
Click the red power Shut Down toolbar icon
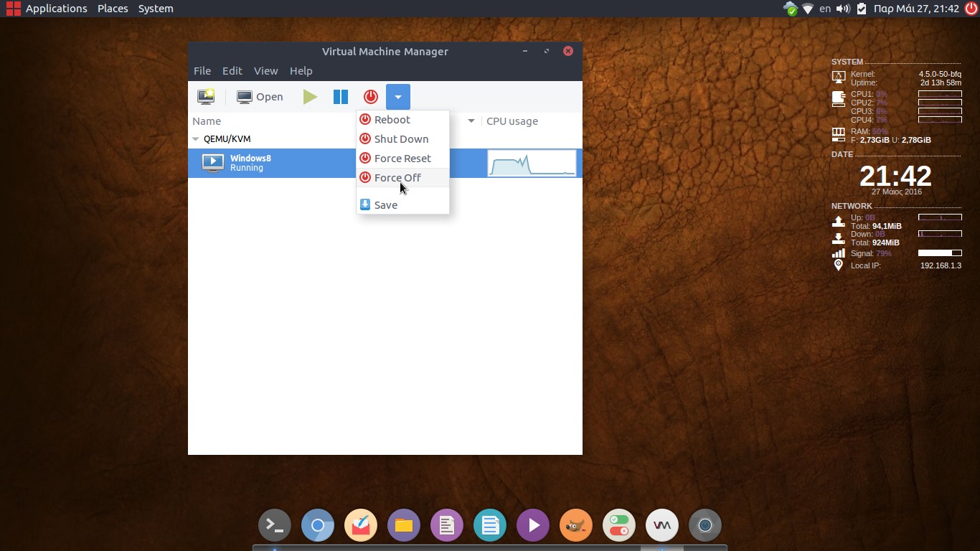pos(370,97)
